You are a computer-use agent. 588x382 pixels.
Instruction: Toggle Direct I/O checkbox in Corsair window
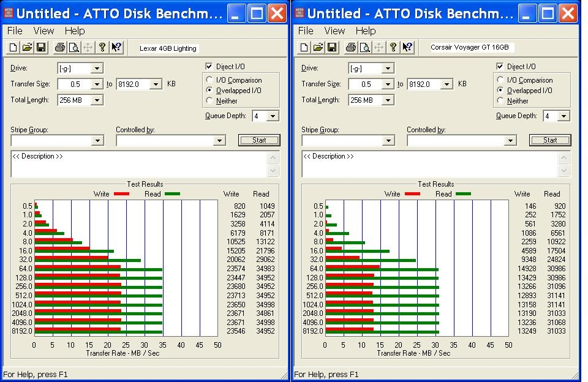[x=500, y=66]
